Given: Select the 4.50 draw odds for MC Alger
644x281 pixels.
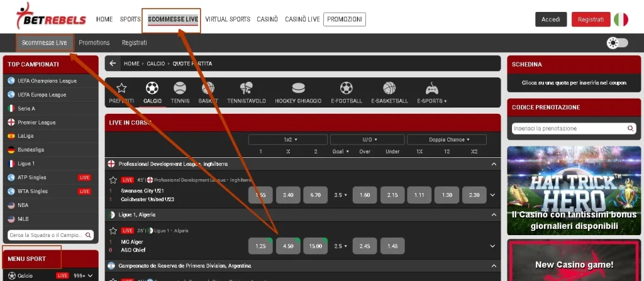Looking at the screenshot, I should [288, 246].
